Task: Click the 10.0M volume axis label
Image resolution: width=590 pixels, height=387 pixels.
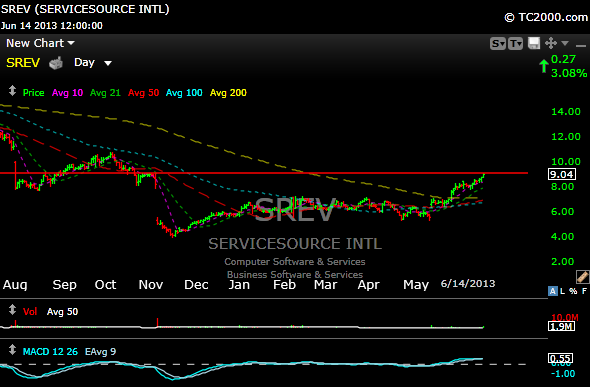Action: point(565,318)
